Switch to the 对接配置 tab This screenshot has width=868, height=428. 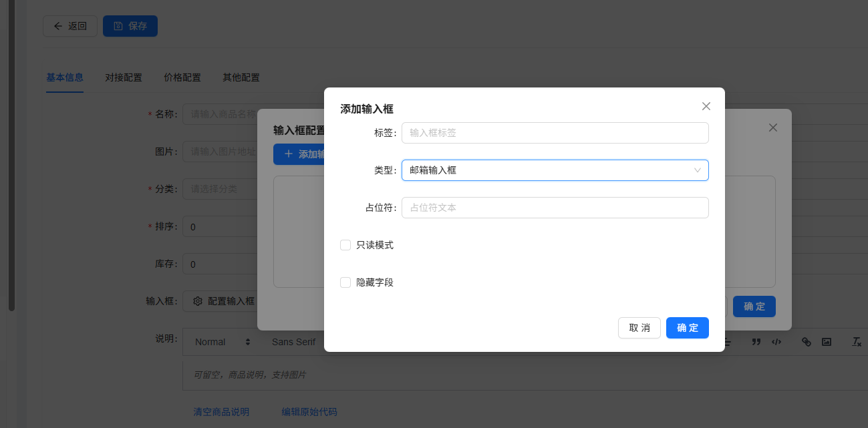point(124,77)
